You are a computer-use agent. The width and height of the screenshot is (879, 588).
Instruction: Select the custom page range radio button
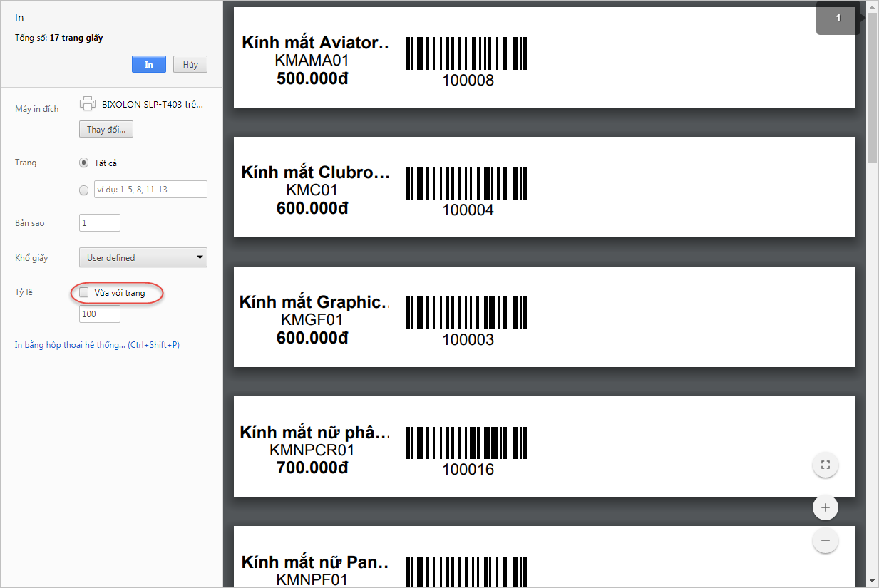[x=84, y=190]
